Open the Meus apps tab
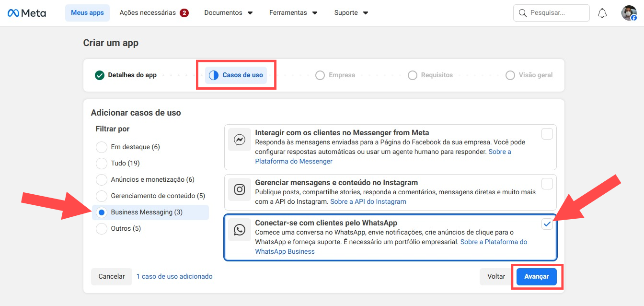The image size is (644, 306). [x=87, y=13]
